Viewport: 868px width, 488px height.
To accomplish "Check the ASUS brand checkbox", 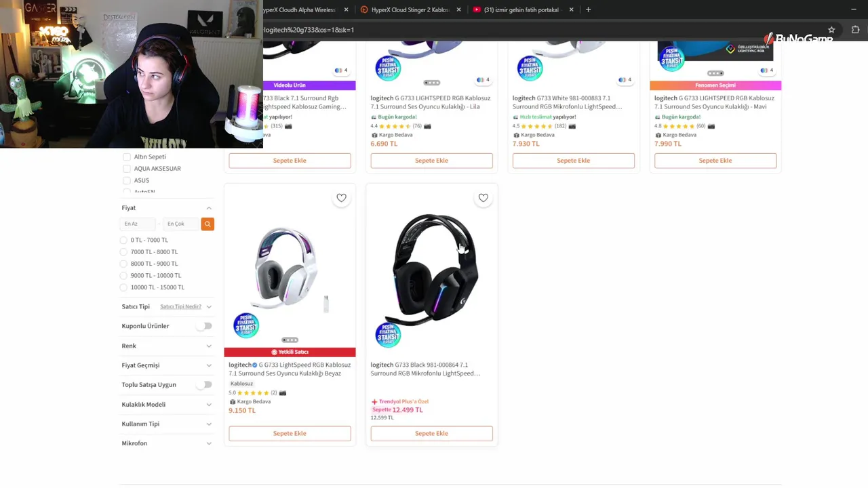I will coord(126,180).
